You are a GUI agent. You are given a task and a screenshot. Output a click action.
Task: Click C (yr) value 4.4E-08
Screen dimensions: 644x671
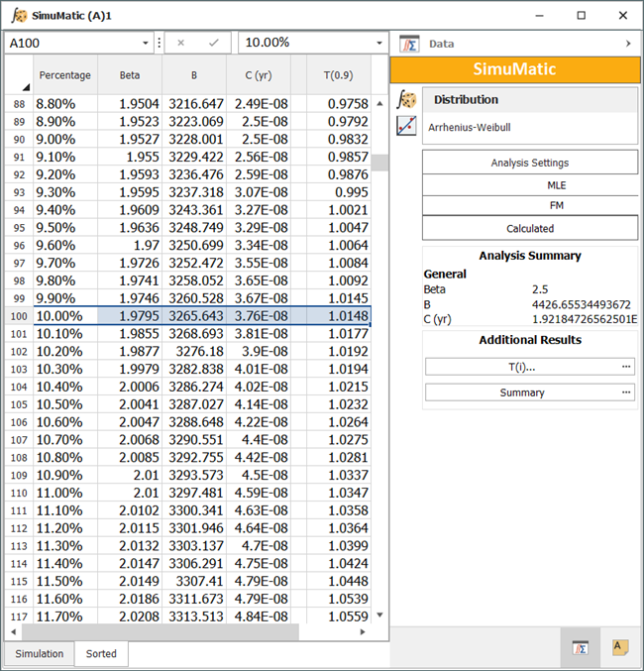click(x=259, y=440)
